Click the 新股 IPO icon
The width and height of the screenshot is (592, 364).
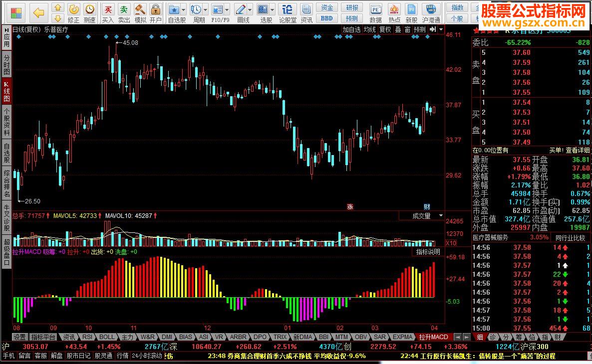pyautogui.click(x=411, y=9)
